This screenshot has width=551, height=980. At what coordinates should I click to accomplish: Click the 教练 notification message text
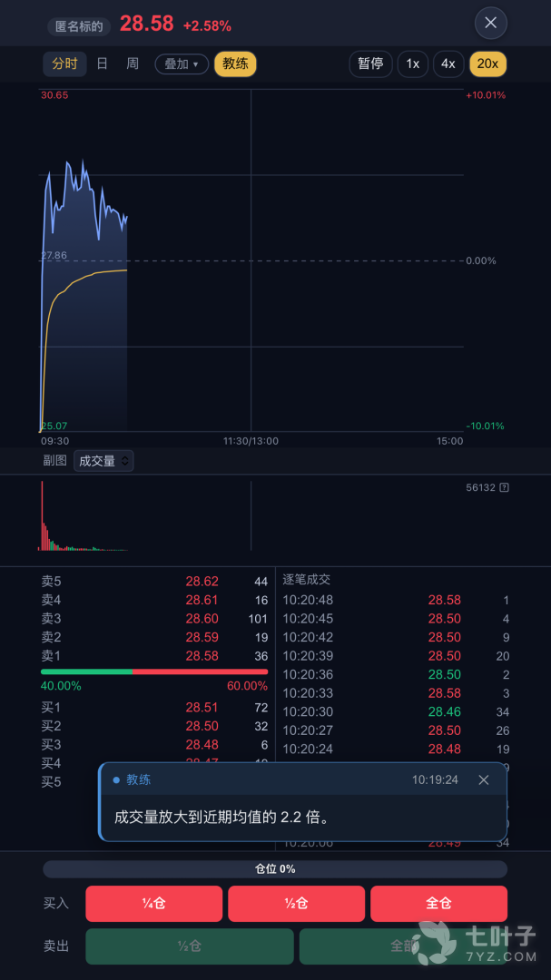[x=221, y=817]
